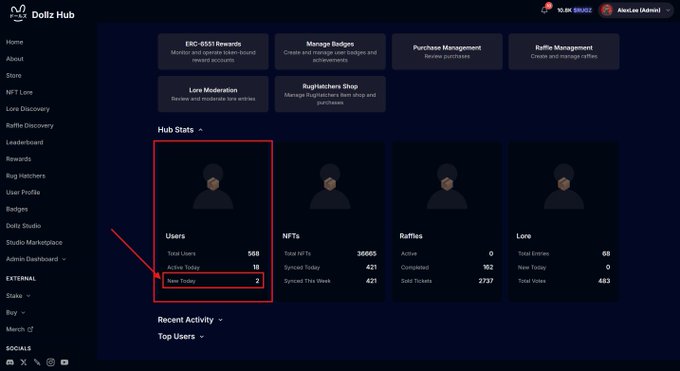
Task: Click the Lore card avatar image
Action: 564,186
